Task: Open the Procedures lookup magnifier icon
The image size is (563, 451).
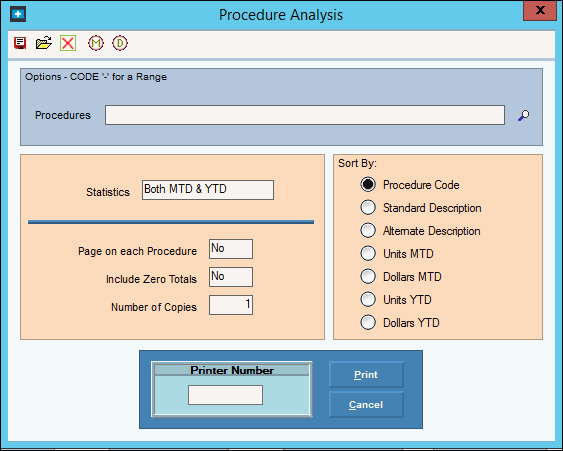Action: tap(524, 115)
